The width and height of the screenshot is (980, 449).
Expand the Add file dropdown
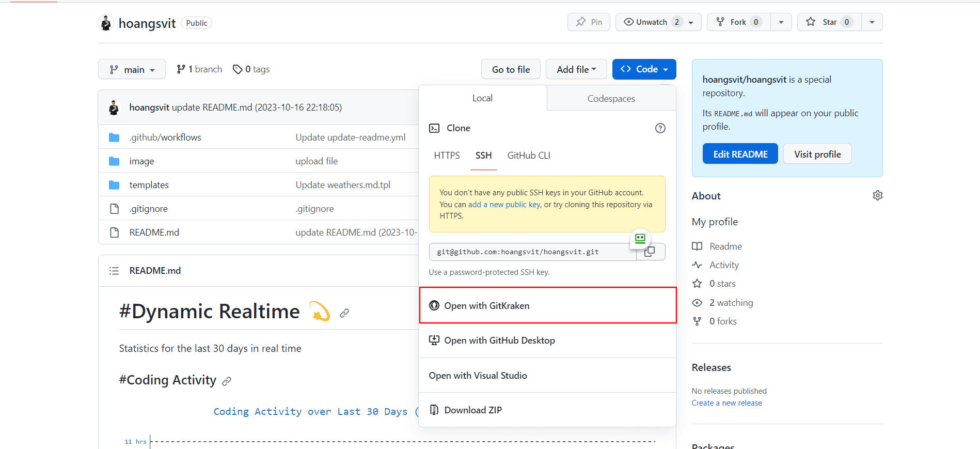(576, 69)
